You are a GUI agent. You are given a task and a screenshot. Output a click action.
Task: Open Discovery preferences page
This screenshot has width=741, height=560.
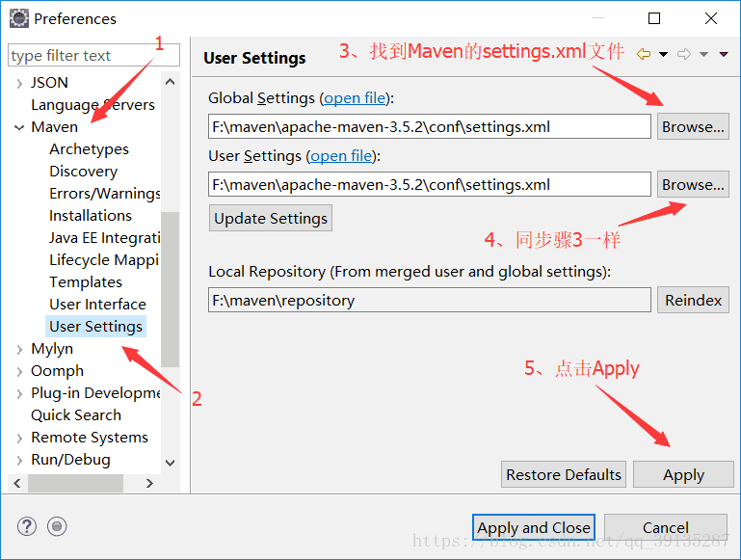pyautogui.click(x=83, y=172)
